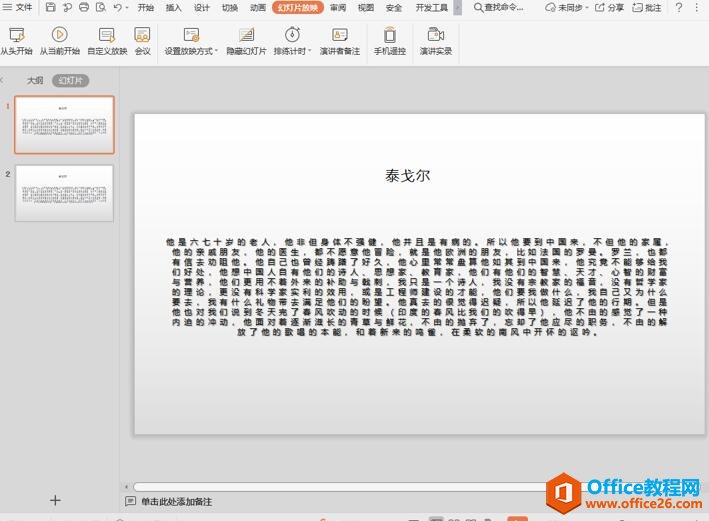Expand the 设置放映方式 dropdown arrow
Viewport: 709px width, 521px height.
[x=216, y=51]
